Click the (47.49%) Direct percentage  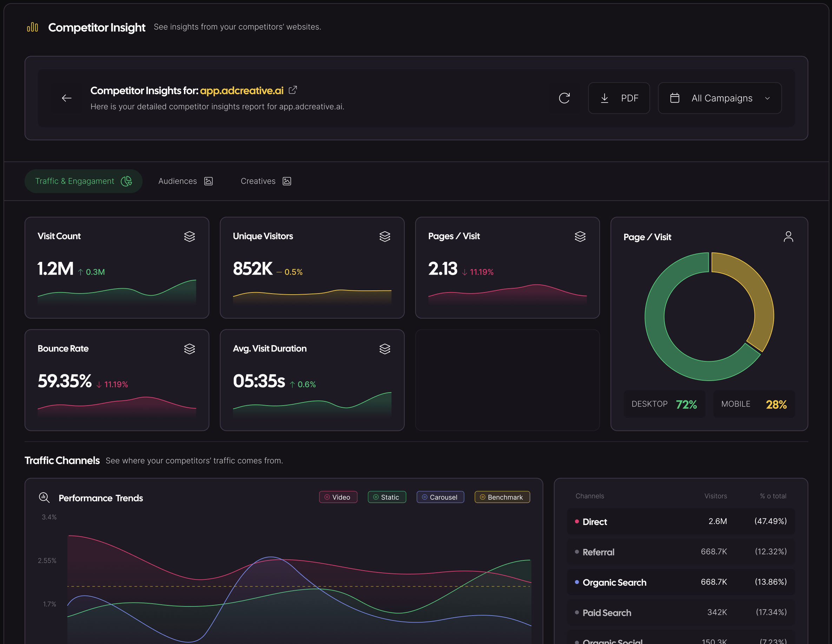pyautogui.click(x=770, y=521)
